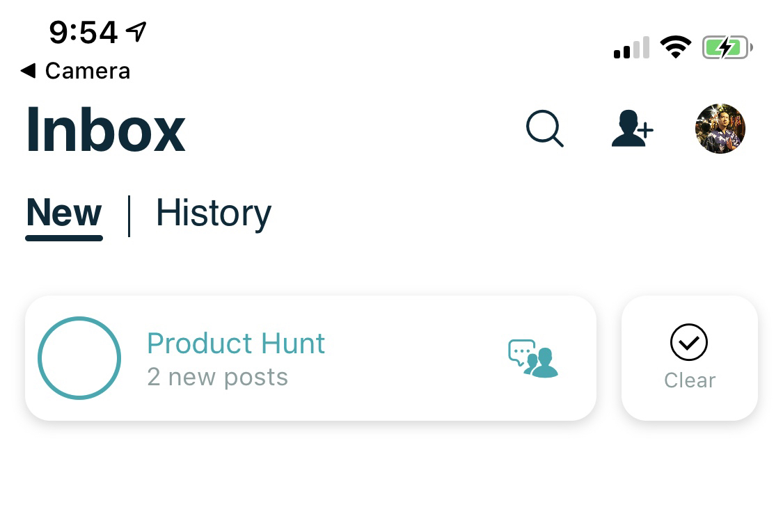Tap the Wi-Fi status icon

(675, 47)
